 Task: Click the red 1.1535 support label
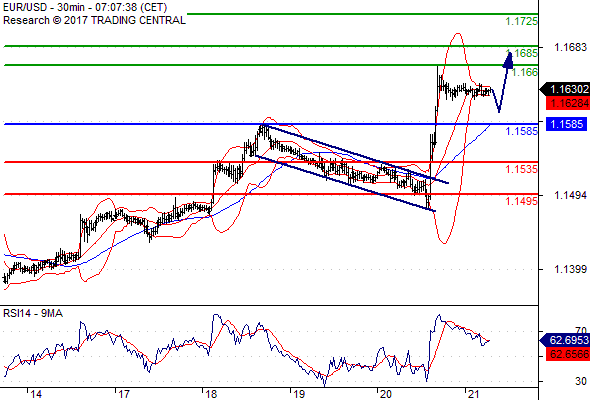pos(522,169)
